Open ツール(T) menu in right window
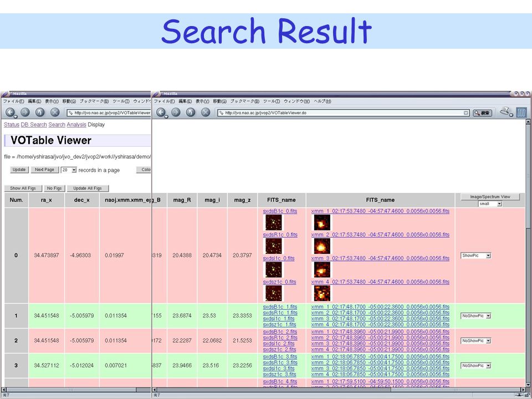This screenshot has height=399, width=532. click(x=272, y=101)
